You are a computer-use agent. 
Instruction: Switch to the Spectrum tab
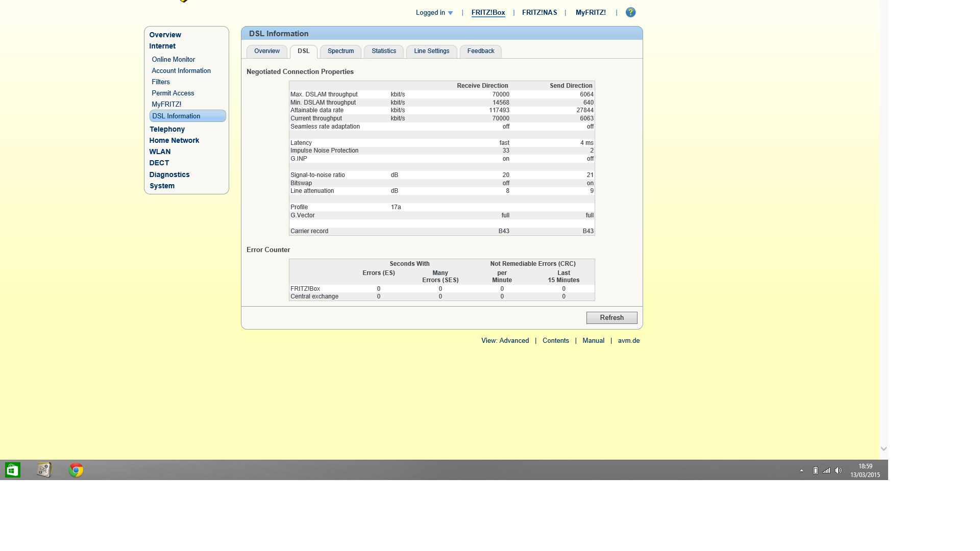tap(340, 51)
